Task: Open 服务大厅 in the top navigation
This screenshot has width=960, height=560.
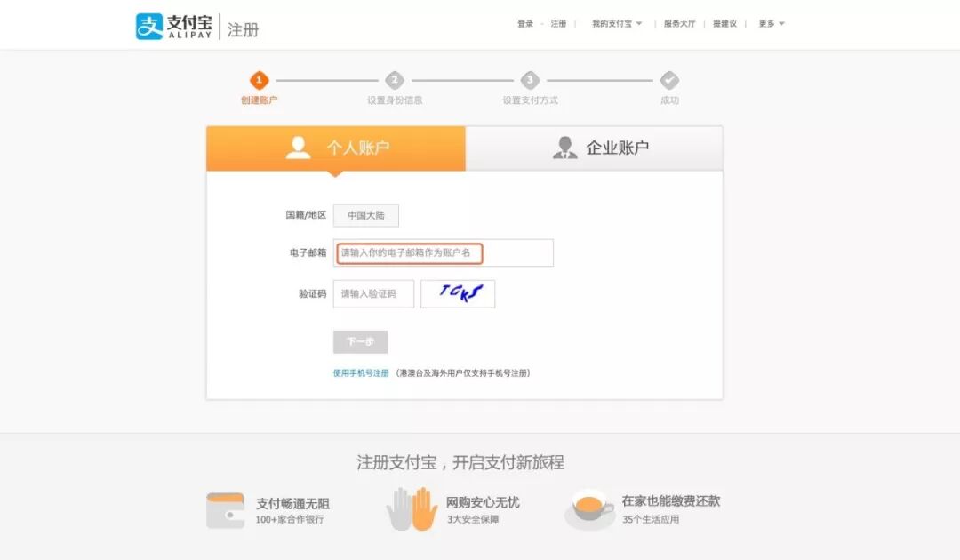Action: pyautogui.click(x=680, y=24)
